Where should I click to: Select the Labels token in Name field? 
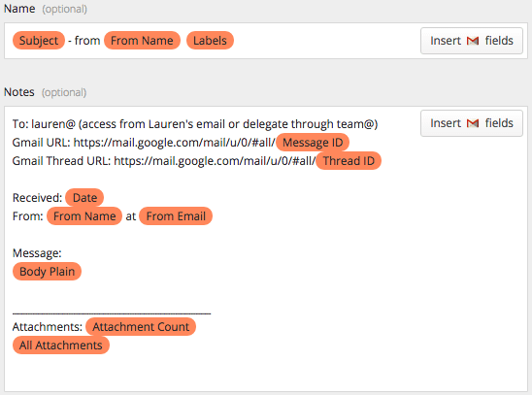[x=210, y=41]
